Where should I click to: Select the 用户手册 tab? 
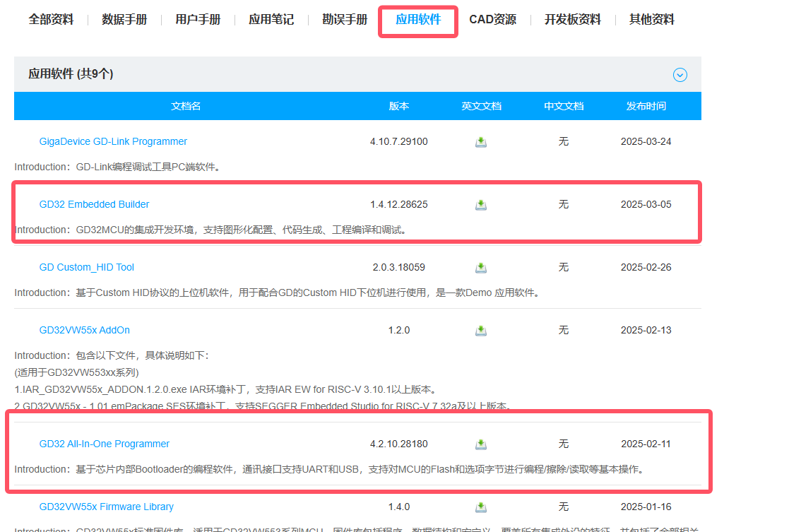(x=198, y=20)
